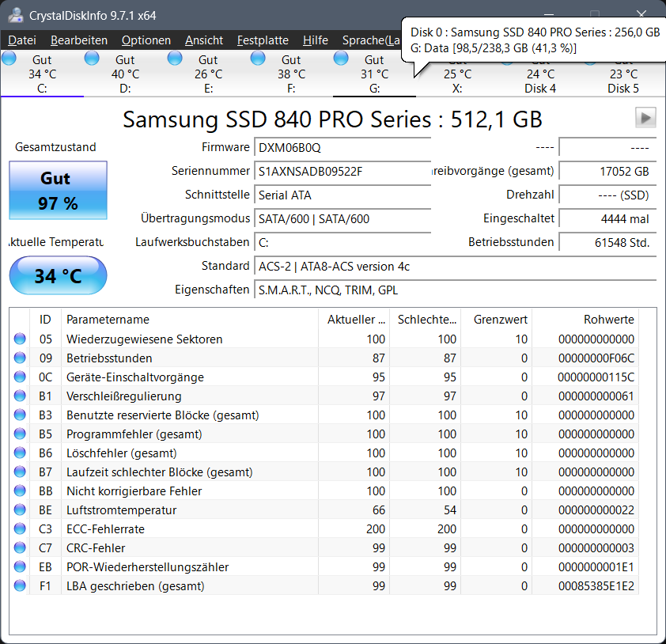Click the power-on count 4444 mal
This screenshot has width=666, height=644.
tap(607, 219)
